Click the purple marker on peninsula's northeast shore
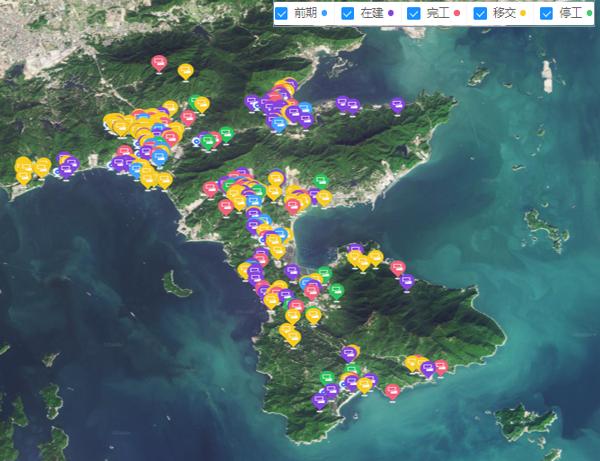Viewport: 600px width, 461px height. [x=407, y=281]
